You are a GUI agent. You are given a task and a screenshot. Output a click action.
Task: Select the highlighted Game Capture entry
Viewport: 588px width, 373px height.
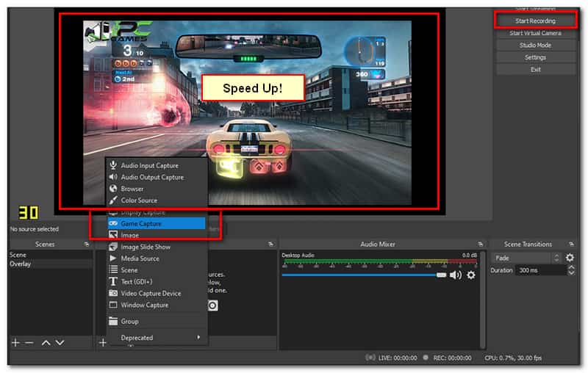click(x=157, y=223)
